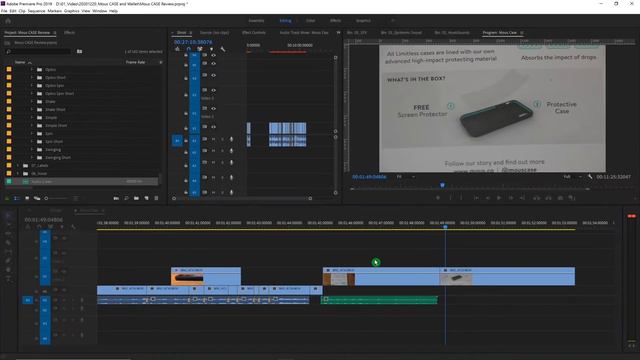Hide the Video 3 track output eye
Viewport: 640px width, 360px height.
click(x=213, y=90)
